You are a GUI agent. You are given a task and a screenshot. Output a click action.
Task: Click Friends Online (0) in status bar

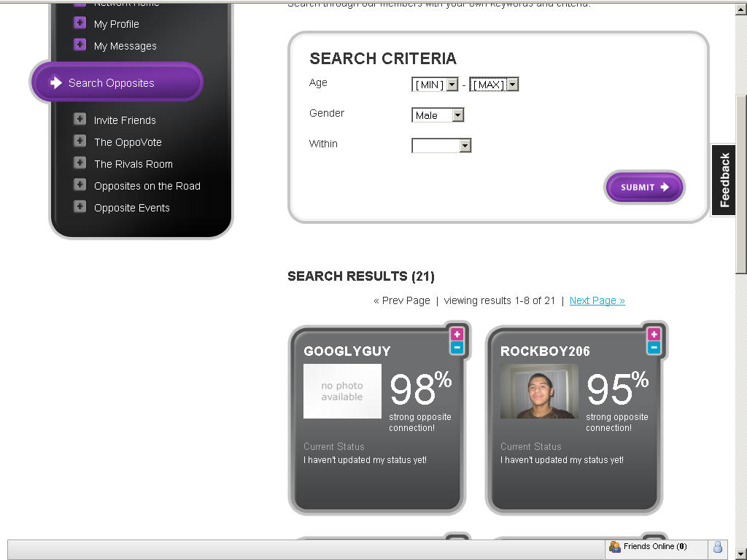655,547
